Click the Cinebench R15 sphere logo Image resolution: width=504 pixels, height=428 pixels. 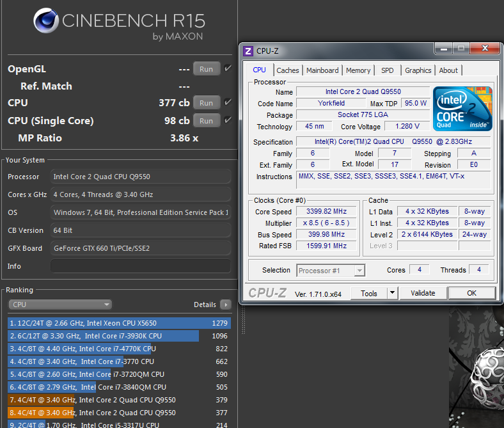point(46,20)
